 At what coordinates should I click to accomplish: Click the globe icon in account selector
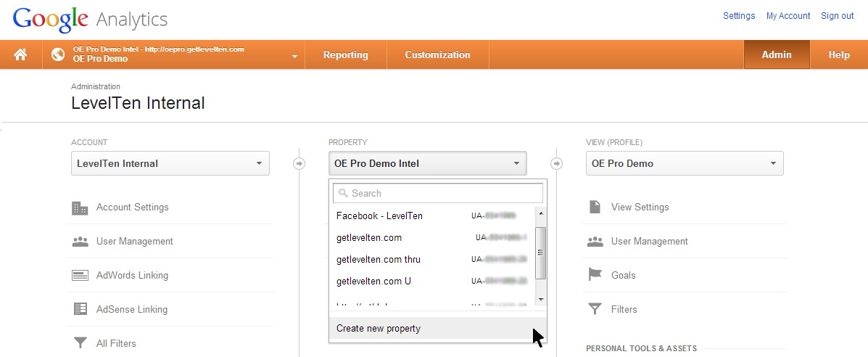click(57, 54)
